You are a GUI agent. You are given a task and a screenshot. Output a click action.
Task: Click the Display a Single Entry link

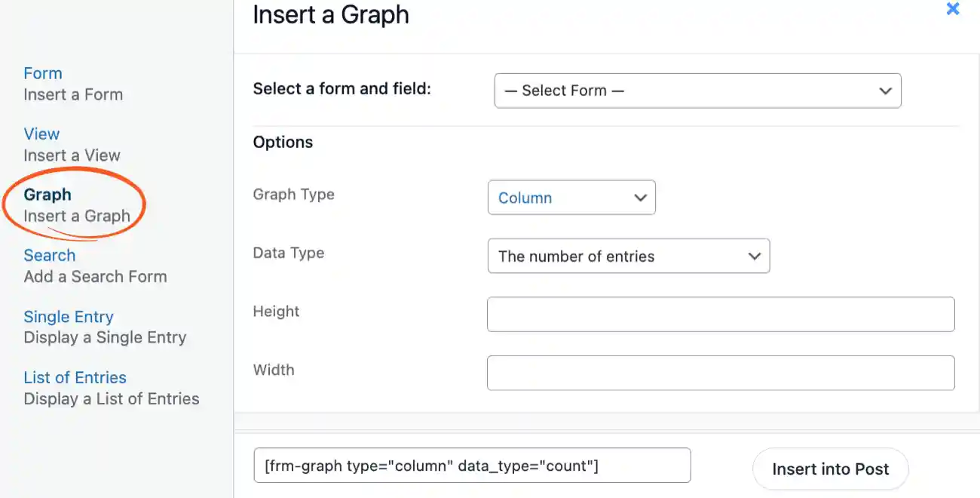tap(105, 337)
